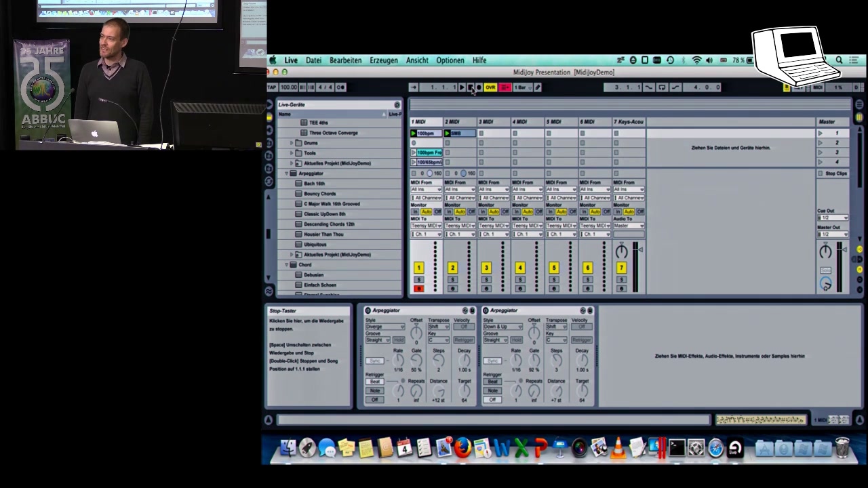Click the Play button in the transport

[x=462, y=87]
